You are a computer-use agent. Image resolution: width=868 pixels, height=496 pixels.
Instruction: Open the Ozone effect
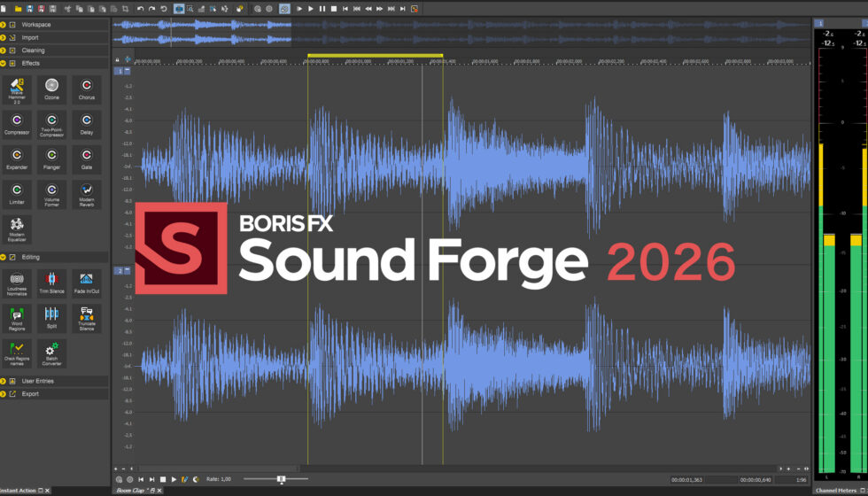pos(51,90)
